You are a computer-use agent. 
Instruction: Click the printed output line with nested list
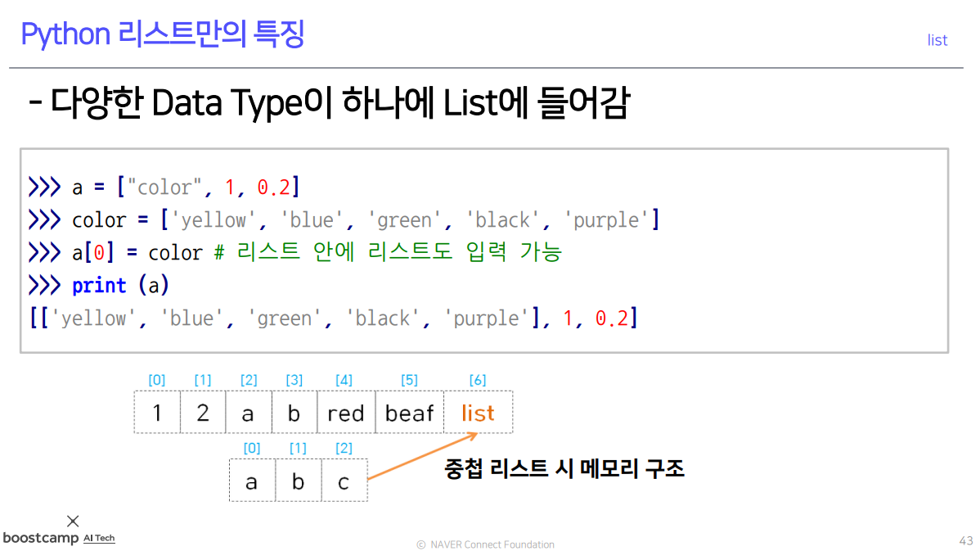333,318
